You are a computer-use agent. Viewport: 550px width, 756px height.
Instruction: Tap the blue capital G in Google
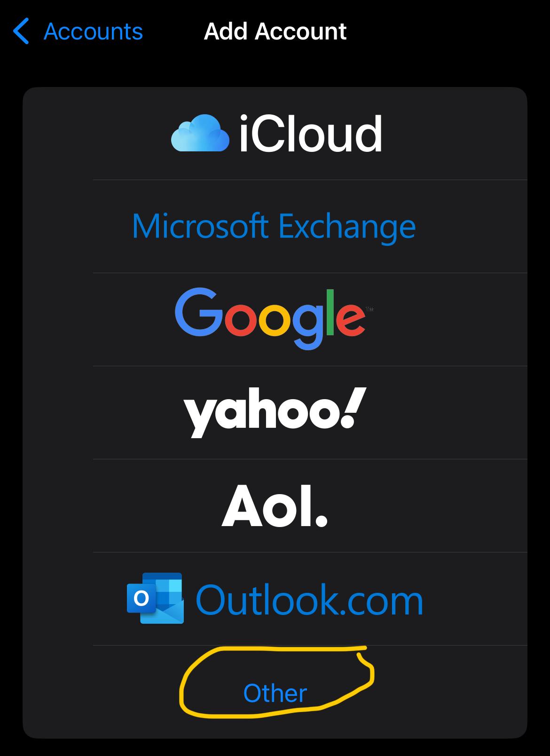point(198,311)
